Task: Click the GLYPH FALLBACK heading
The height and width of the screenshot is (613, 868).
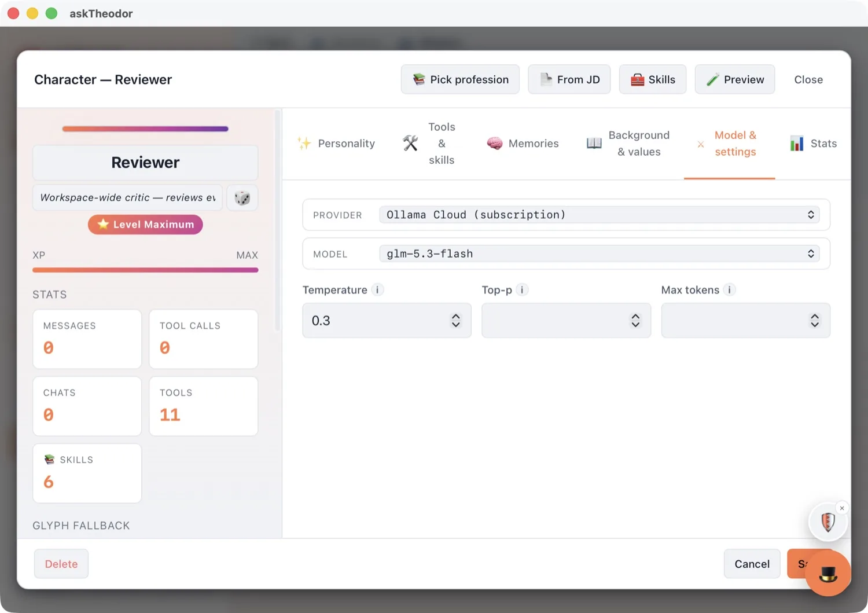Action: (81, 526)
